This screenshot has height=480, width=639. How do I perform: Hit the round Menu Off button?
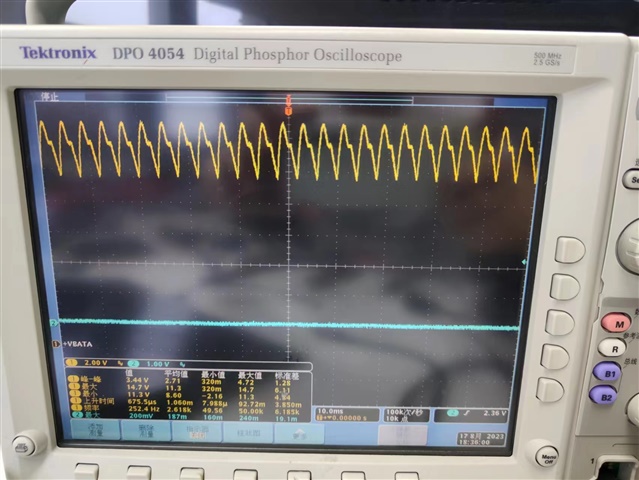pyautogui.click(x=548, y=458)
